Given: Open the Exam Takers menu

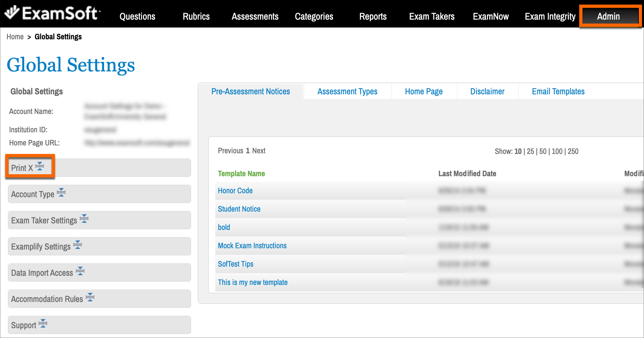Looking at the screenshot, I should click(x=432, y=16).
